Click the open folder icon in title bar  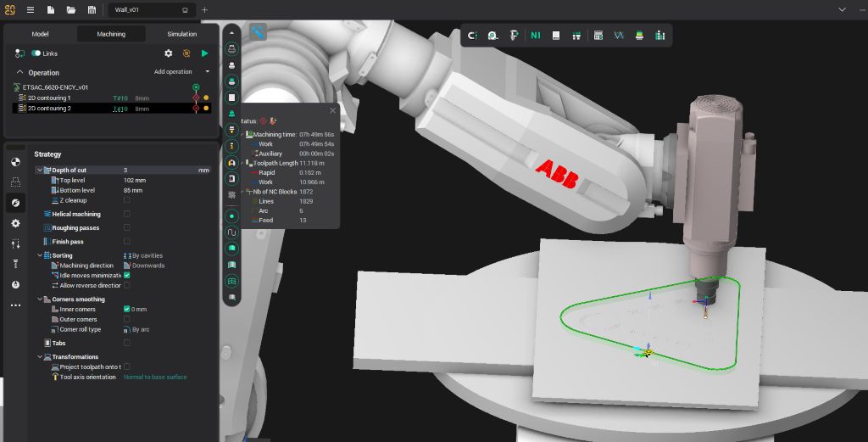click(71, 9)
